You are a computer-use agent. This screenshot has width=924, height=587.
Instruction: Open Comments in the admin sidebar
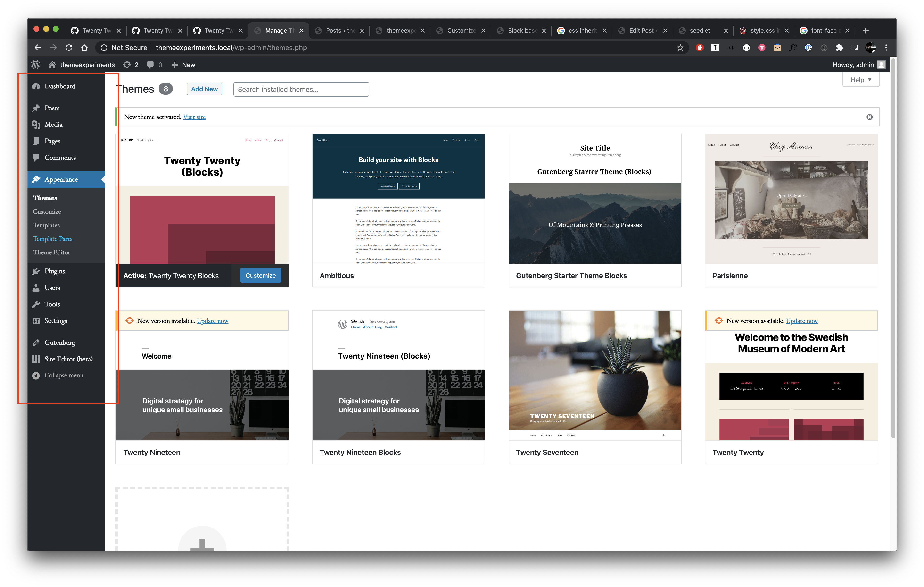click(x=66, y=158)
